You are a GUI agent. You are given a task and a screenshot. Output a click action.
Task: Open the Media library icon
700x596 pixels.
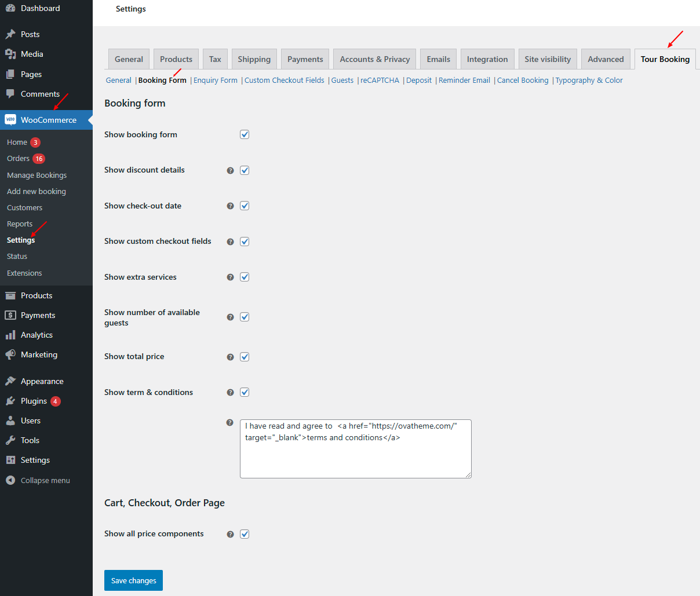pos(10,54)
